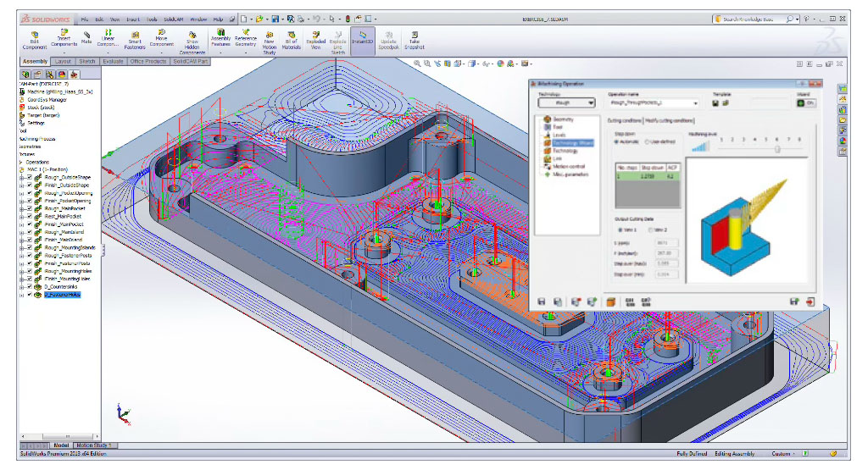This screenshot has height=470, width=868.
Task: Open the Insert menu
Action: click(132, 18)
